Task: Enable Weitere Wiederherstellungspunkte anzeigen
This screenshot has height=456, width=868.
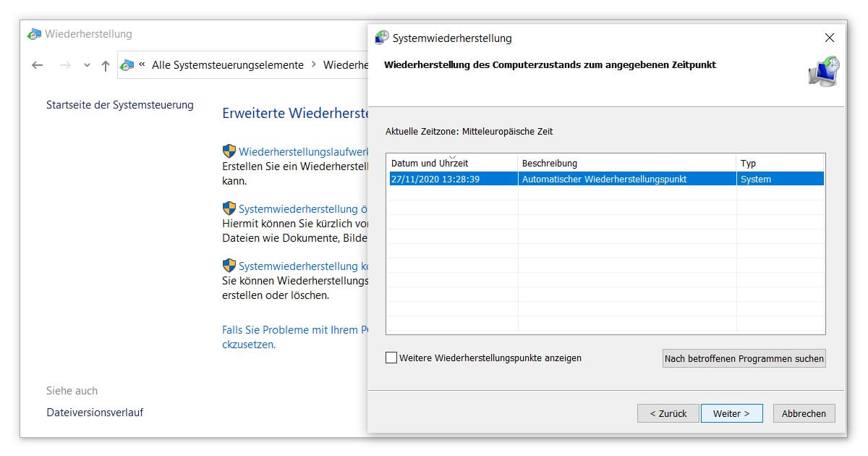Action: [x=391, y=358]
